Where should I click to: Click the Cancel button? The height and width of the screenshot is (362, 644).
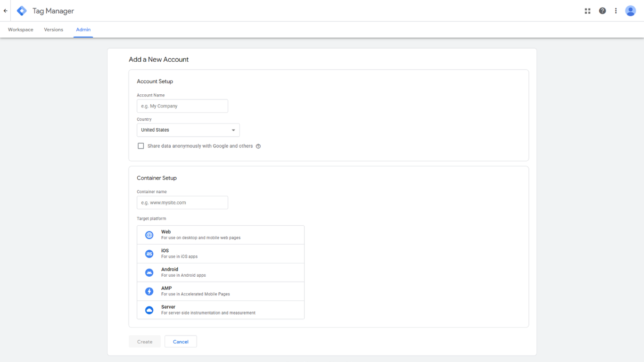tap(181, 341)
